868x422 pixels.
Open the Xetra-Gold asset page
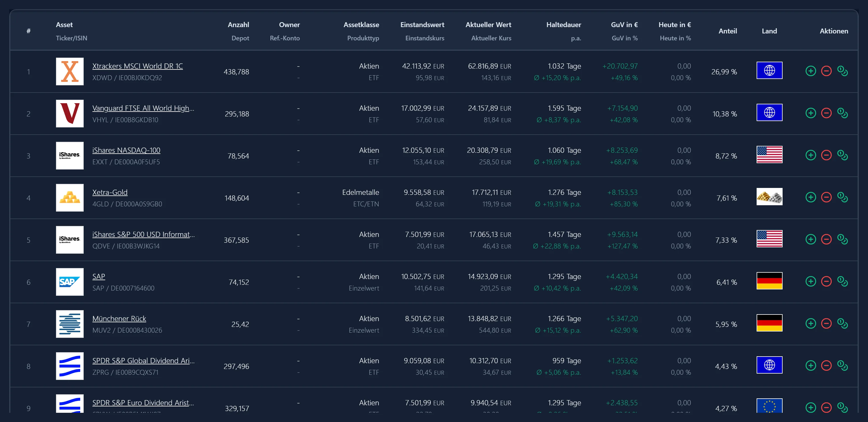[x=110, y=192]
